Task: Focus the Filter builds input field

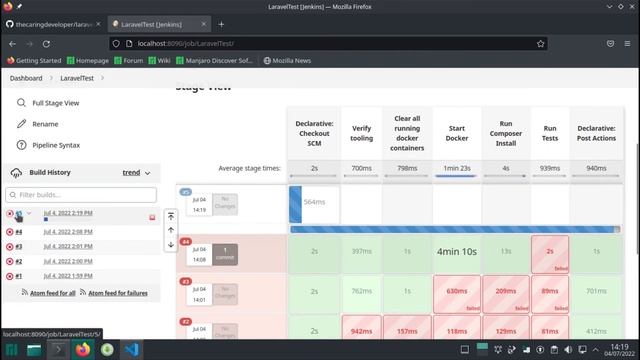Action: (81, 195)
